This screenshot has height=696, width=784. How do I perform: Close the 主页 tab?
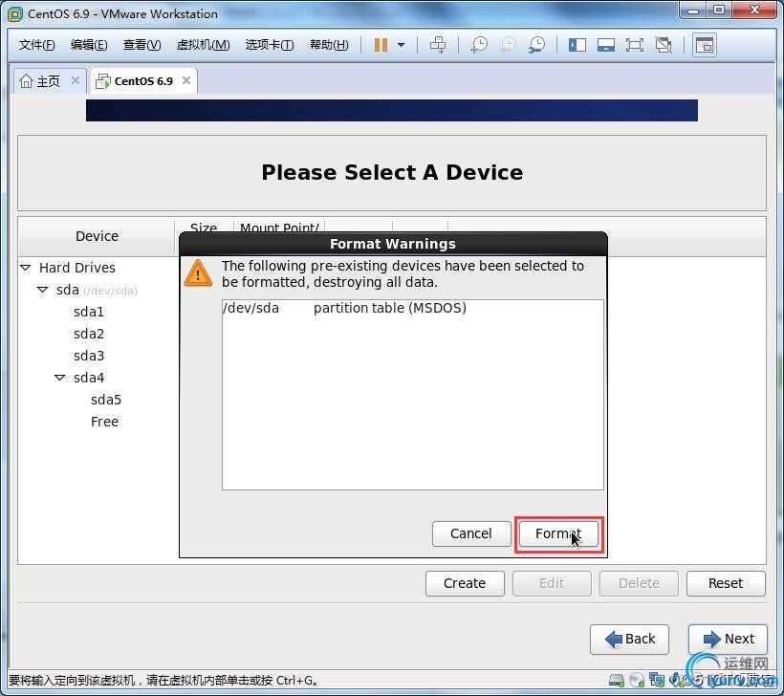(76, 80)
